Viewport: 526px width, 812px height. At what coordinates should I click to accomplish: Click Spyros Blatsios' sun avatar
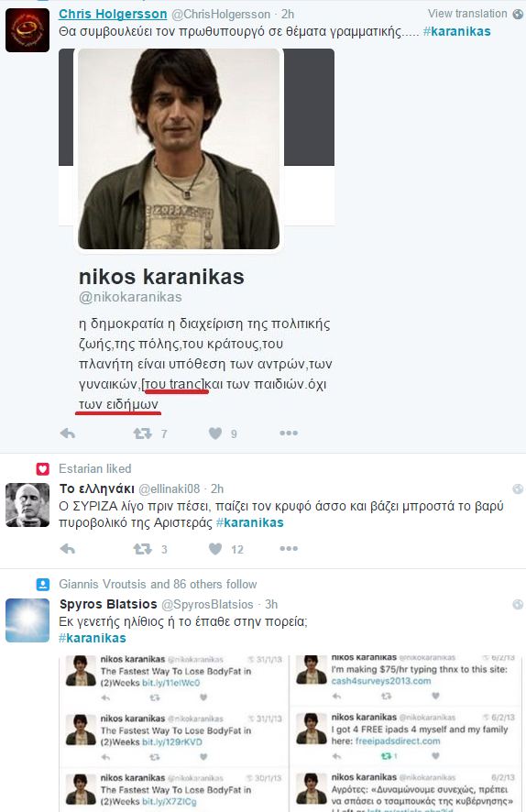coord(27,620)
